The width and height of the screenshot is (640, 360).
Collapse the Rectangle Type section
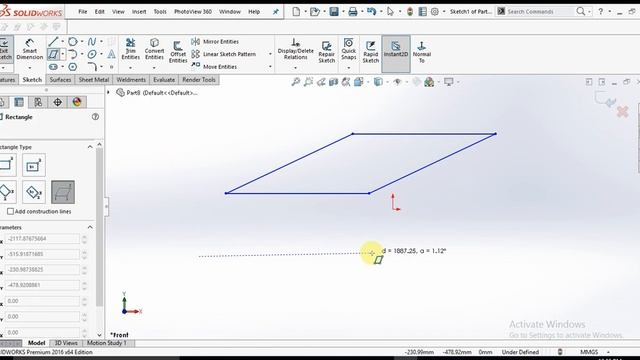(90, 147)
